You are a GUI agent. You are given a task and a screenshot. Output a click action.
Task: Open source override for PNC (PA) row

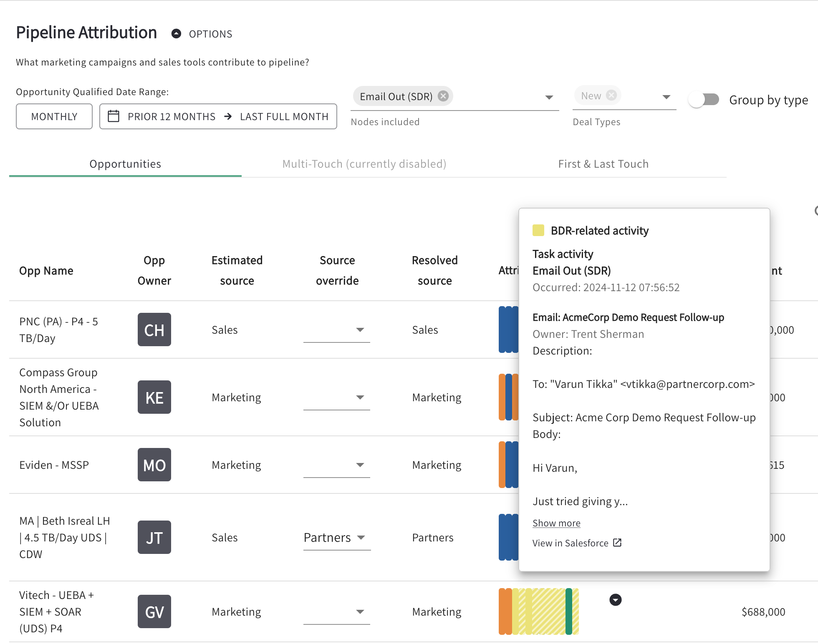[337, 330]
